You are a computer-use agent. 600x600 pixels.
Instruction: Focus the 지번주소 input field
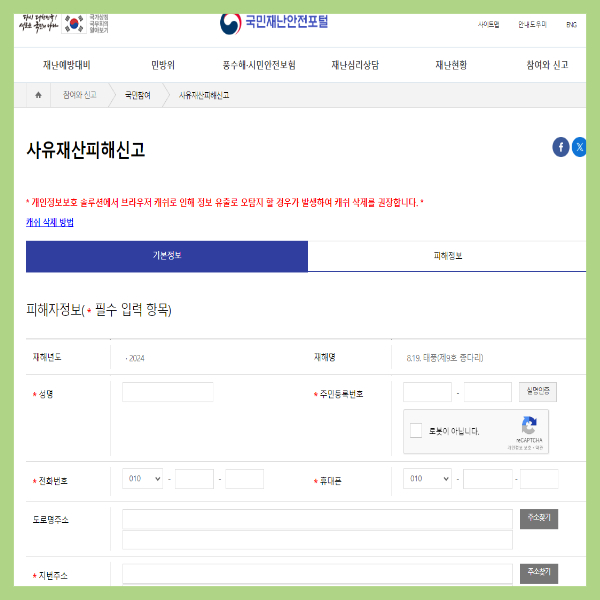pos(317,574)
